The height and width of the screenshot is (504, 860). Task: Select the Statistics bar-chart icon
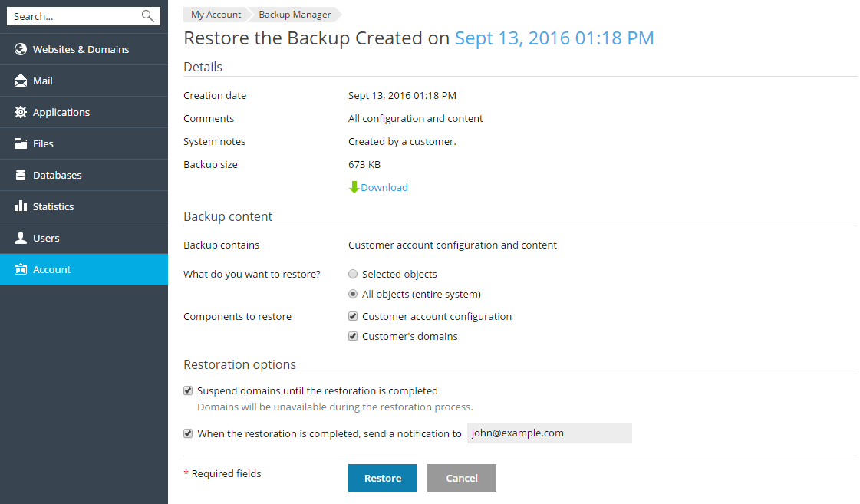click(x=18, y=206)
